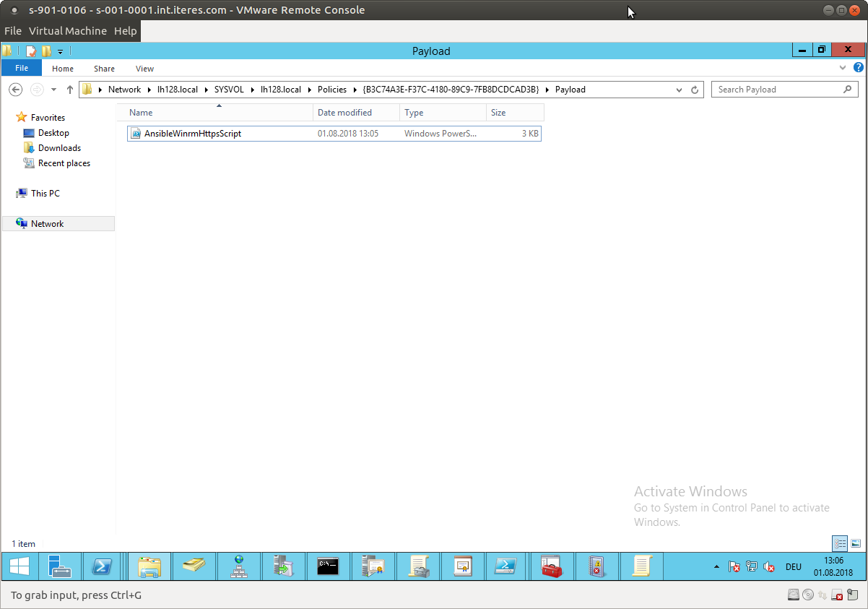This screenshot has height=609, width=868.
Task: Open File Explorer taskbar icon
Action: point(149,566)
